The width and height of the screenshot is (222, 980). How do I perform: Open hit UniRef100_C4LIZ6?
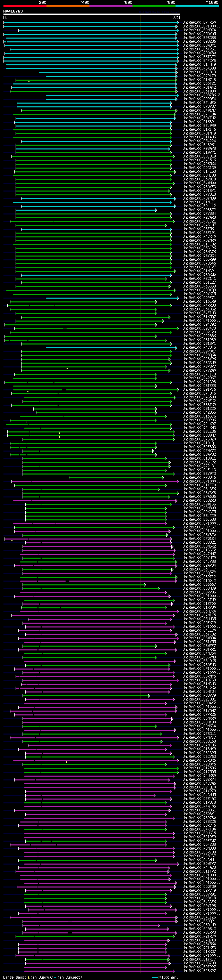[x=199, y=917]
